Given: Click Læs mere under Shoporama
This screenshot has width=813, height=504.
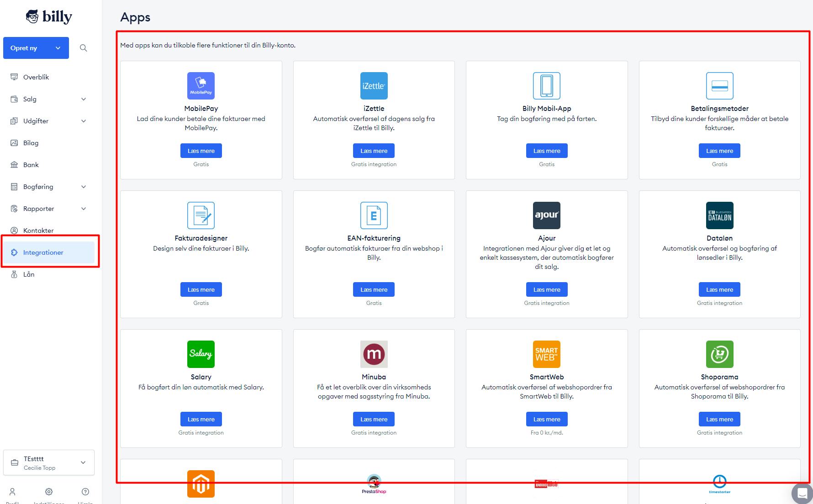Looking at the screenshot, I should [719, 419].
